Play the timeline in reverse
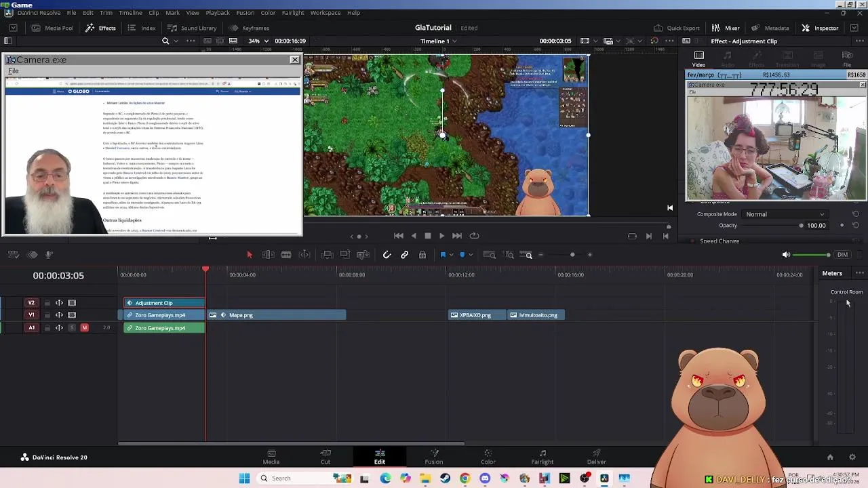Screen dimensions: 868x488 [414, 236]
